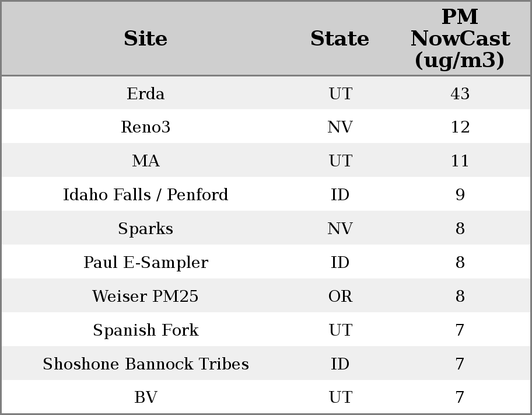
Task: Click Reno3's PM value 12
Action: coord(460,127)
